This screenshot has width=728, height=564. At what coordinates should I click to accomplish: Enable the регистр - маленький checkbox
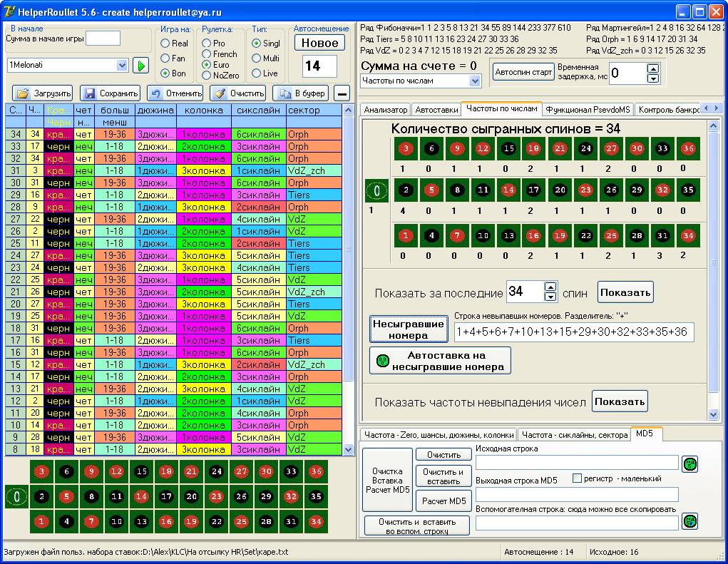578,478
